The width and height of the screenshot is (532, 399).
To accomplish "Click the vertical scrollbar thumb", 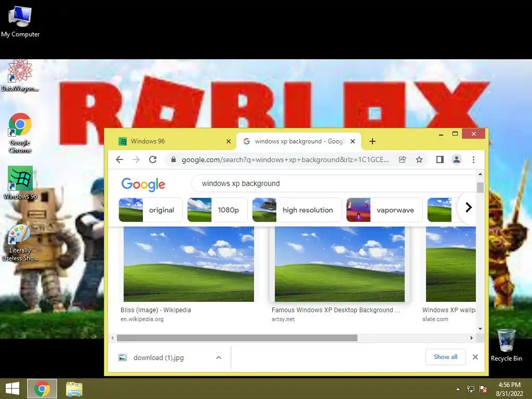I will [x=480, y=187].
